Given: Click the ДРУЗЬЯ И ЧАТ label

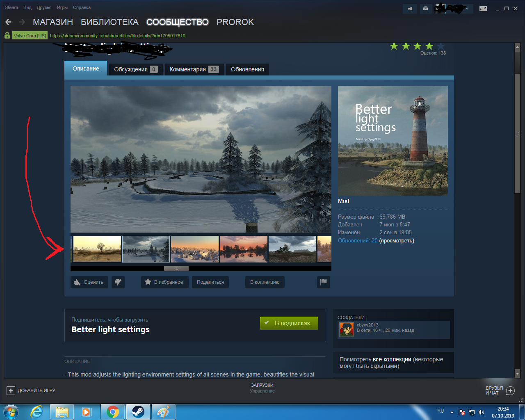Looking at the screenshot, I should [x=494, y=390].
